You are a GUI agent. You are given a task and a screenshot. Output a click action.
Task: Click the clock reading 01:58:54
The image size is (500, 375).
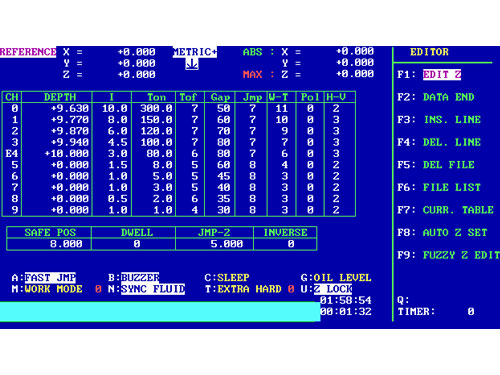(x=346, y=300)
